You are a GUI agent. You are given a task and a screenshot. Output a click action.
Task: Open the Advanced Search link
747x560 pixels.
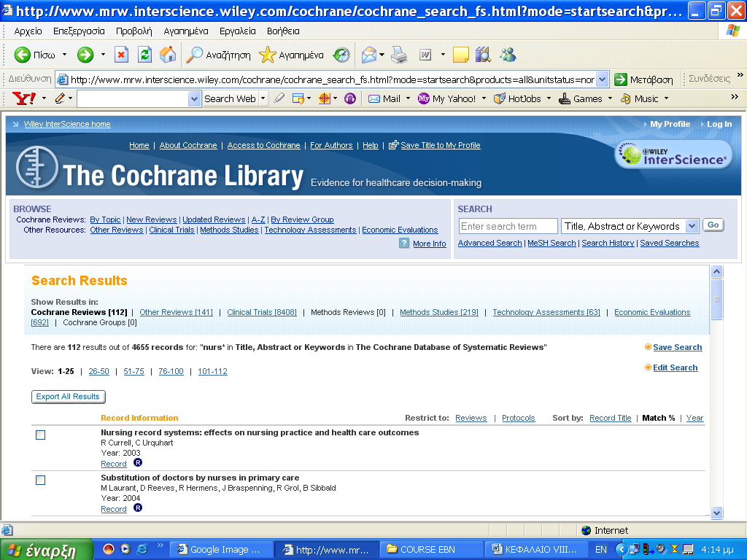489,243
